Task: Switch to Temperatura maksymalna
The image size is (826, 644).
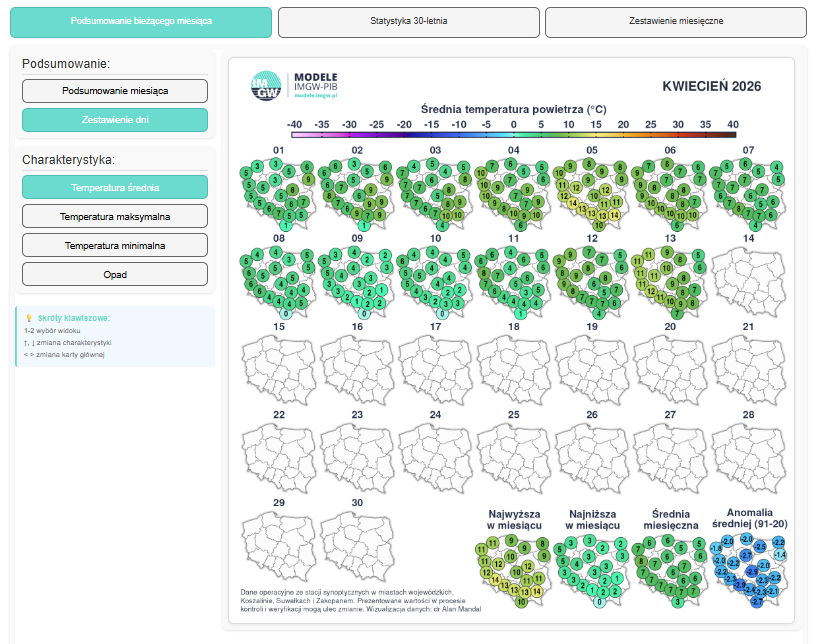Action: point(115,216)
